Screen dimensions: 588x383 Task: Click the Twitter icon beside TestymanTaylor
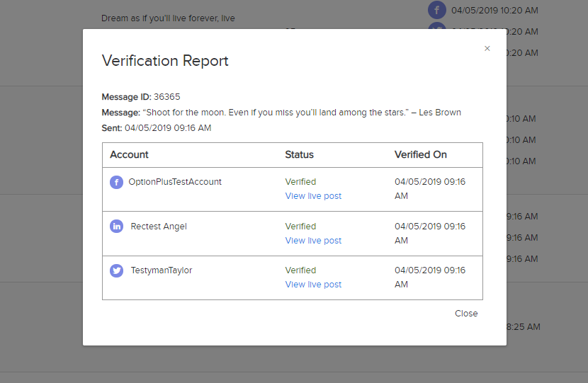coord(116,270)
